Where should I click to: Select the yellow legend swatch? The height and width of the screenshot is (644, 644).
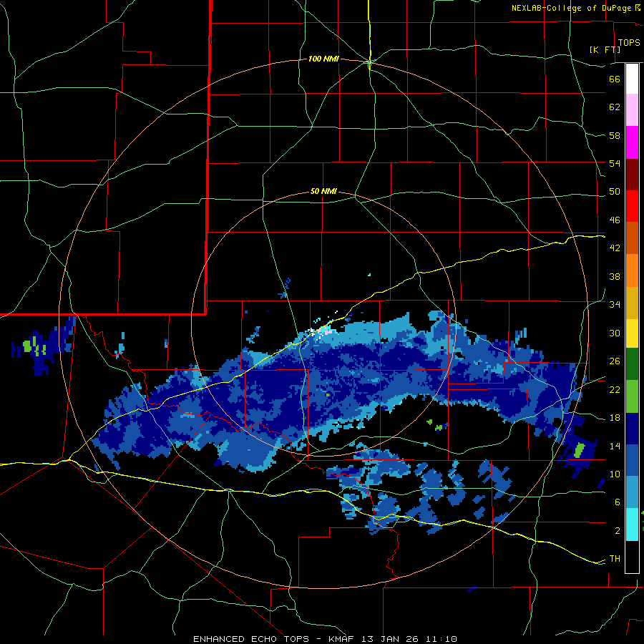[632, 333]
